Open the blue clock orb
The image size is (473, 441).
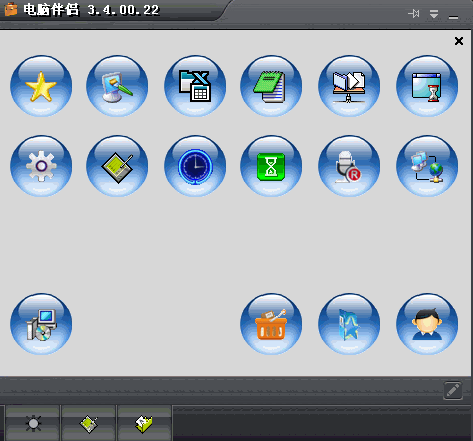[x=195, y=166]
